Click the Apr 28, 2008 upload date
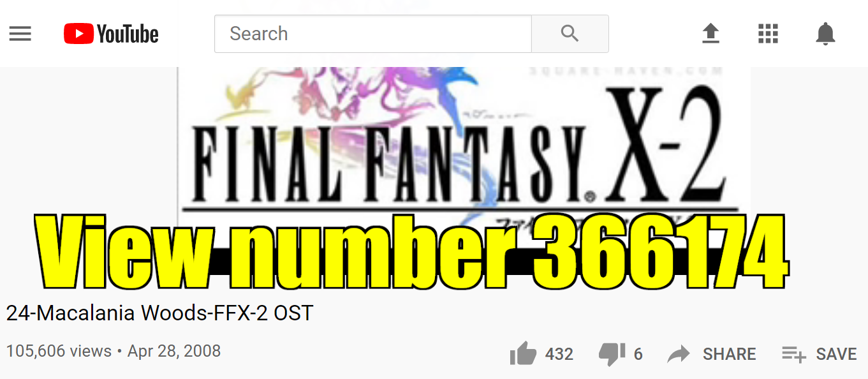 point(174,351)
